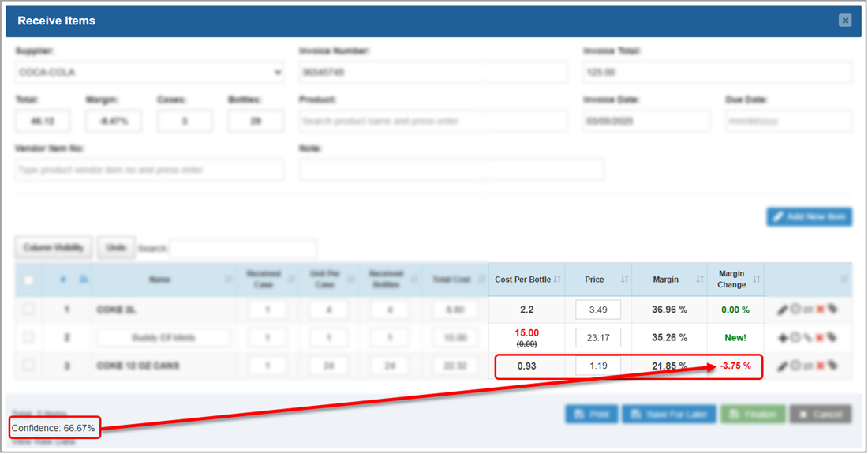Click the Invoice Total field
Viewport: 868px width, 454px height.
tap(717, 73)
